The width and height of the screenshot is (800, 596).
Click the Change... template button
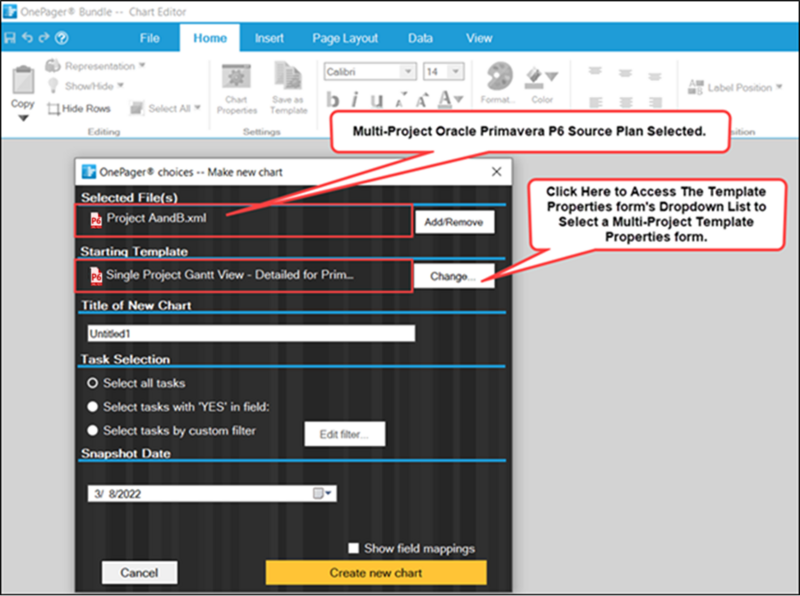coord(454,276)
